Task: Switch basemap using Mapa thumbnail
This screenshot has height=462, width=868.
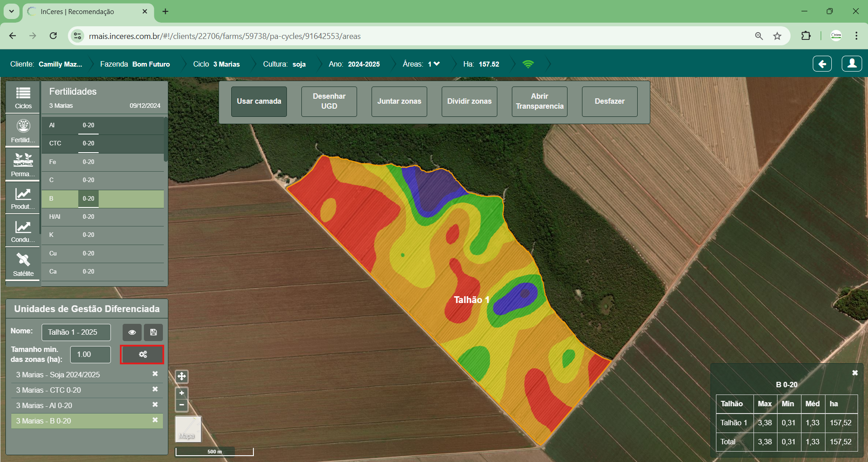Action: click(188, 429)
